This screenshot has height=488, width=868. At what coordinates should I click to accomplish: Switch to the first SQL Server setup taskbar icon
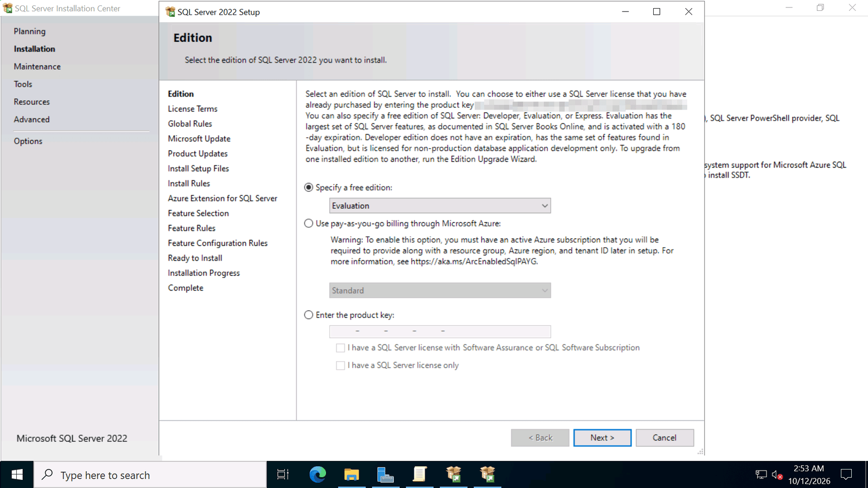(x=454, y=474)
